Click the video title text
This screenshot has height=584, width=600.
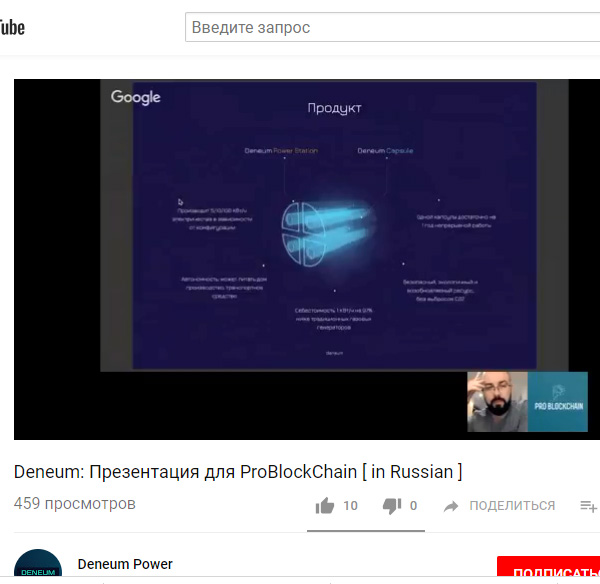point(238,472)
